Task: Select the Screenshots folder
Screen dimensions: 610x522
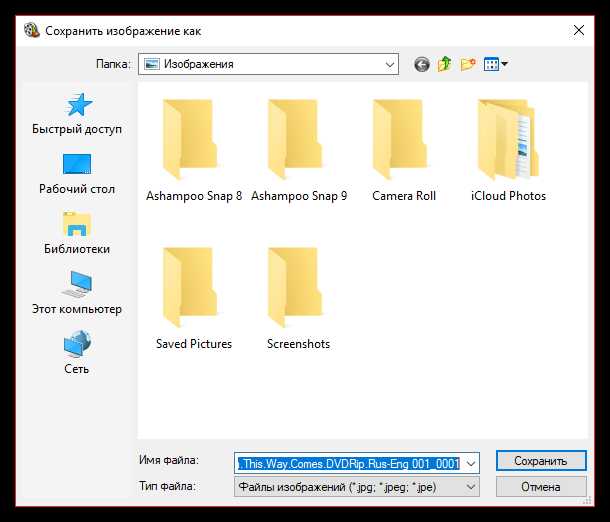Action: pos(298,299)
